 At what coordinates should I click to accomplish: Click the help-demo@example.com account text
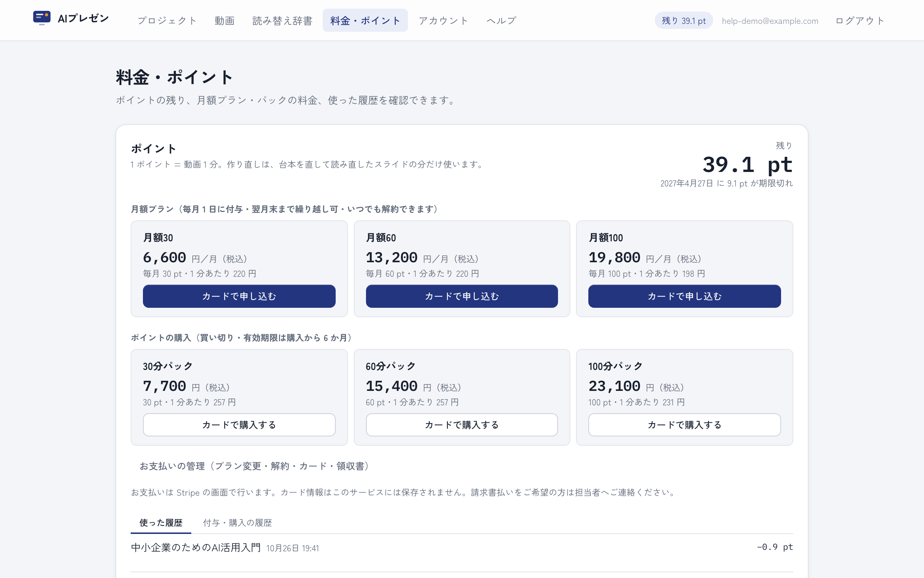[770, 21]
